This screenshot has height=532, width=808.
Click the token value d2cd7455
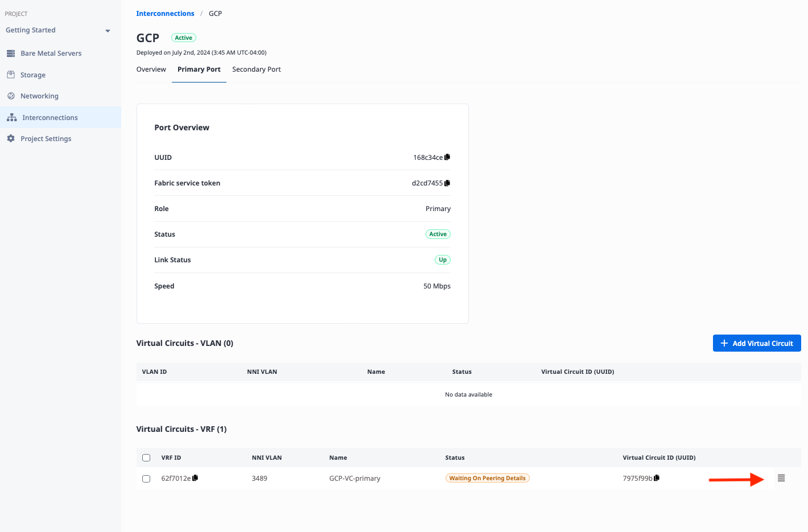[427, 183]
